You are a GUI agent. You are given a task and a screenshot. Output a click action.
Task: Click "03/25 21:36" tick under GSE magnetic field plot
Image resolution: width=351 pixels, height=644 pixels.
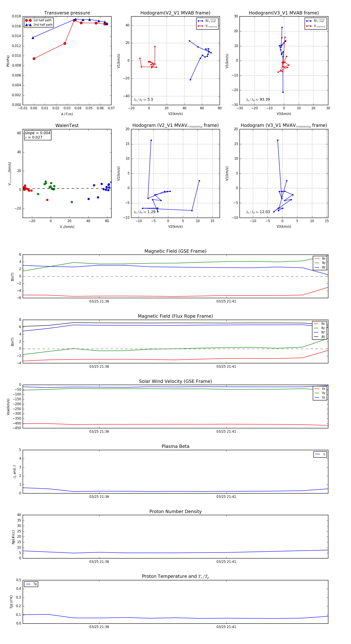(99, 302)
